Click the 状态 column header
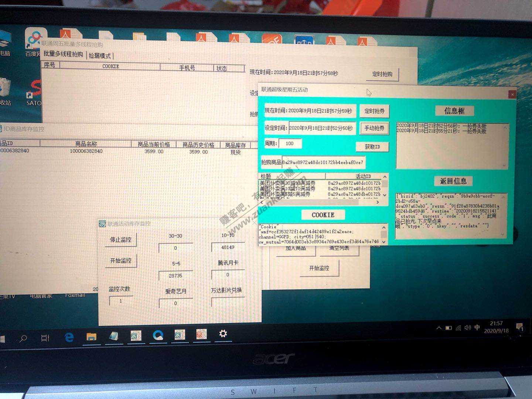The width and height of the screenshot is (532, 399). tap(229, 68)
